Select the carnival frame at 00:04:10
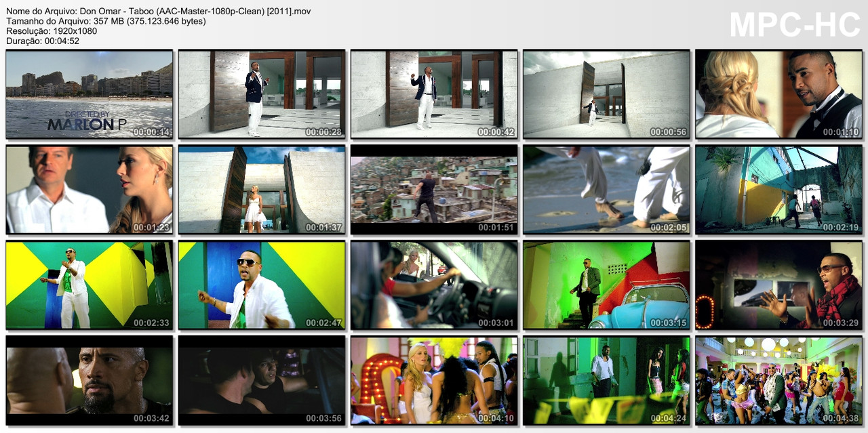Image resolution: width=868 pixels, height=433 pixels. pos(434,381)
